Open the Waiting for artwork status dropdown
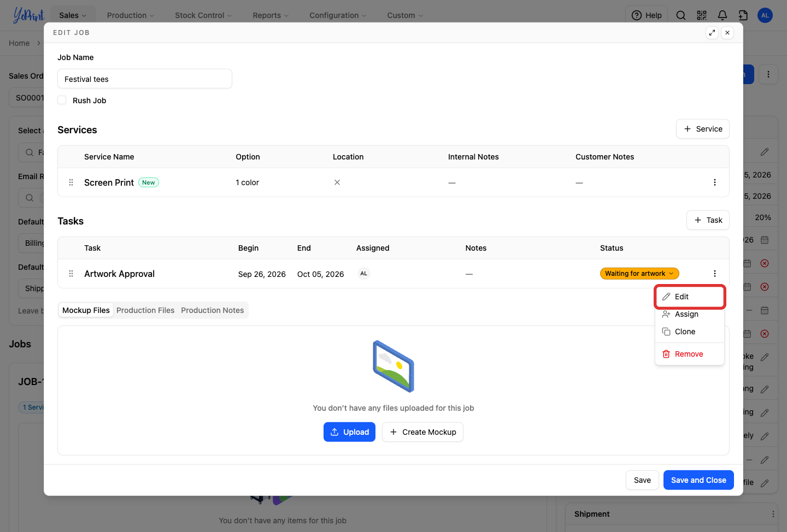787x532 pixels. (x=639, y=274)
